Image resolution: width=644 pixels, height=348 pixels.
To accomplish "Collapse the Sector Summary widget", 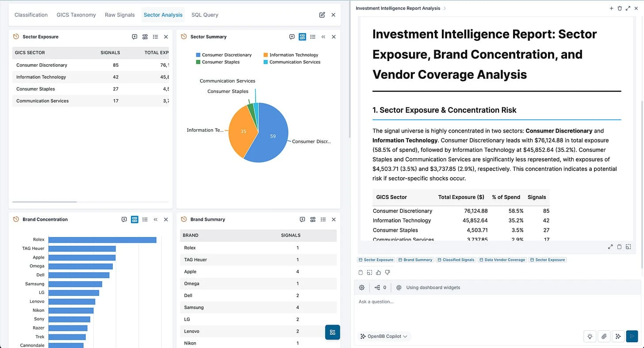I will pos(323,37).
